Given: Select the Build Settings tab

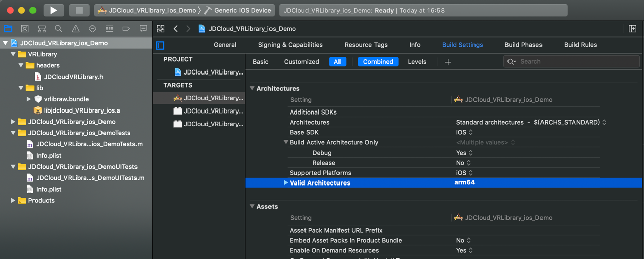Looking at the screenshot, I should pos(462,45).
